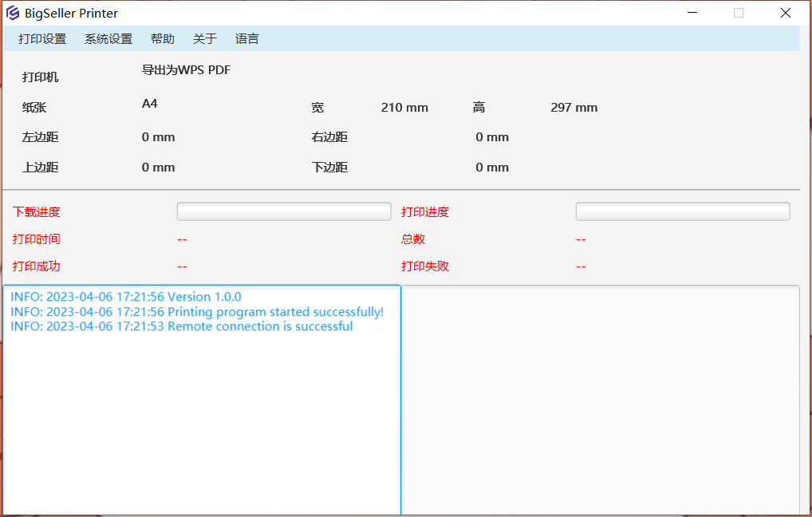Click the 297 mm height value
The image size is (812, 517).
pos(574,108)
